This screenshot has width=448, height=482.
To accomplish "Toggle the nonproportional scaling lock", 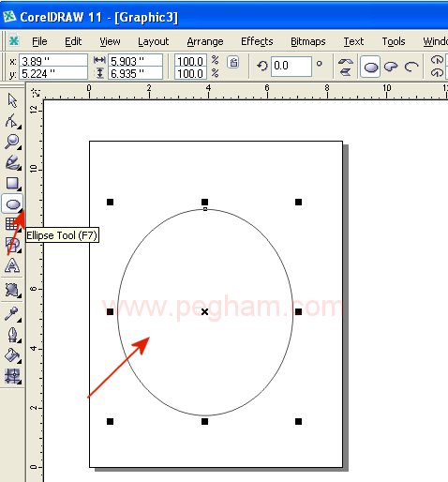I will pos(233,62).
